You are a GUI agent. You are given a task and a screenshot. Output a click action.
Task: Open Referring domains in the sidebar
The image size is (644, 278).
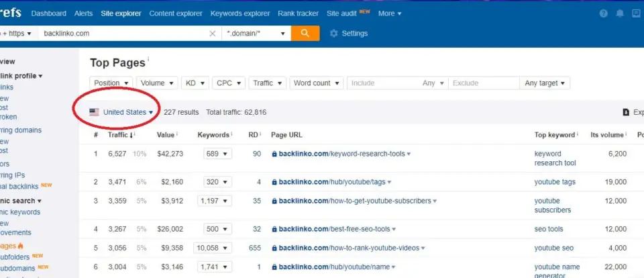(x=21, y=130)
